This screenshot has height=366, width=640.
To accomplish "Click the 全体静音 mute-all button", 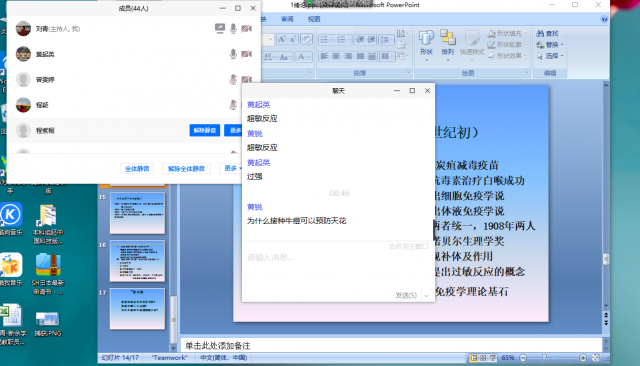I will [137, 169].
